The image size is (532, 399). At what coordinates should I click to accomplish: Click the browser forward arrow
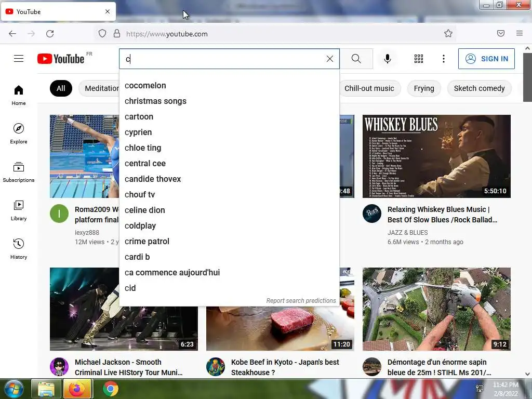point(31,34)
